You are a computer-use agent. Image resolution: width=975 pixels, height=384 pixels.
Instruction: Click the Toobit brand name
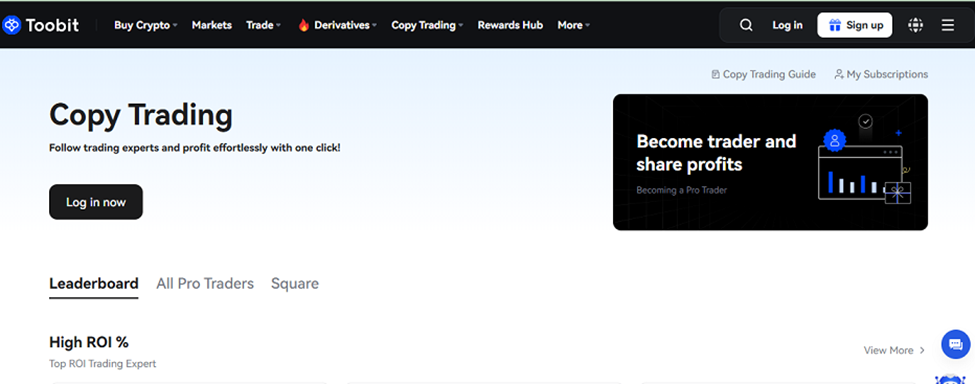click(53, 25)
